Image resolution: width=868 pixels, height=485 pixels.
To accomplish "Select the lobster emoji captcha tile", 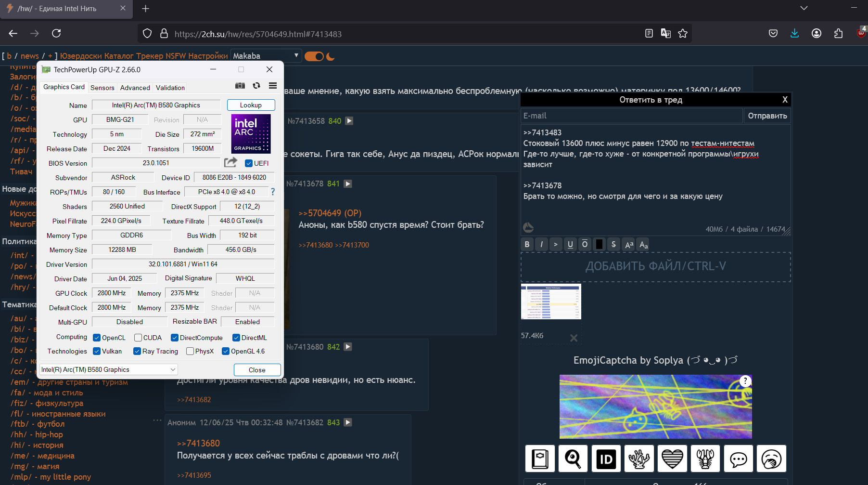I will coord(705,459).
